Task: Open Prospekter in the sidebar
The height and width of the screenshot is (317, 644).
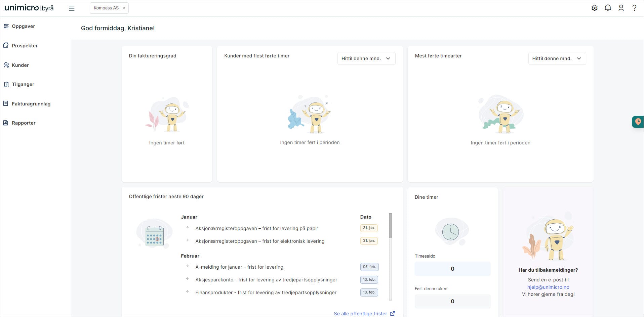Action: pos(25,46)
